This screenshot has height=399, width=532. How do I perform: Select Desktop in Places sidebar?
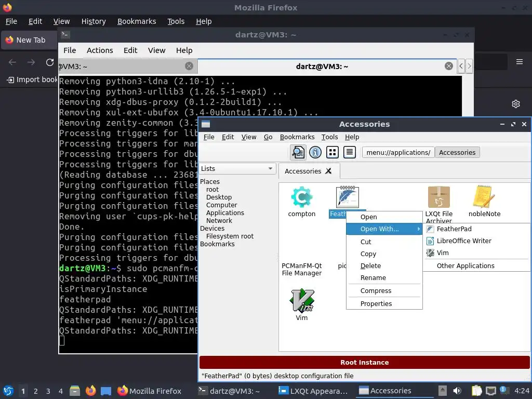[219, 197]
